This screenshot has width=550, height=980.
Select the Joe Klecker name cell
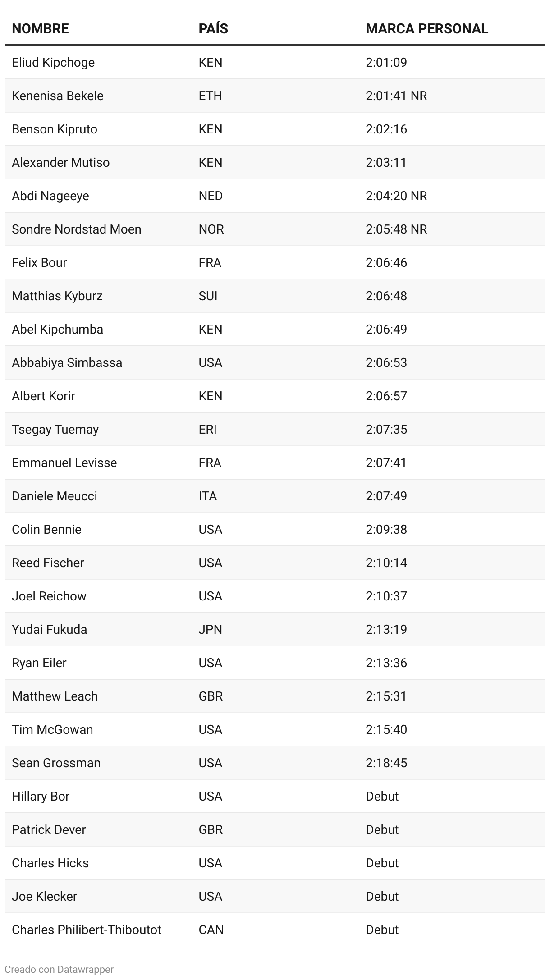click(44, 896)
